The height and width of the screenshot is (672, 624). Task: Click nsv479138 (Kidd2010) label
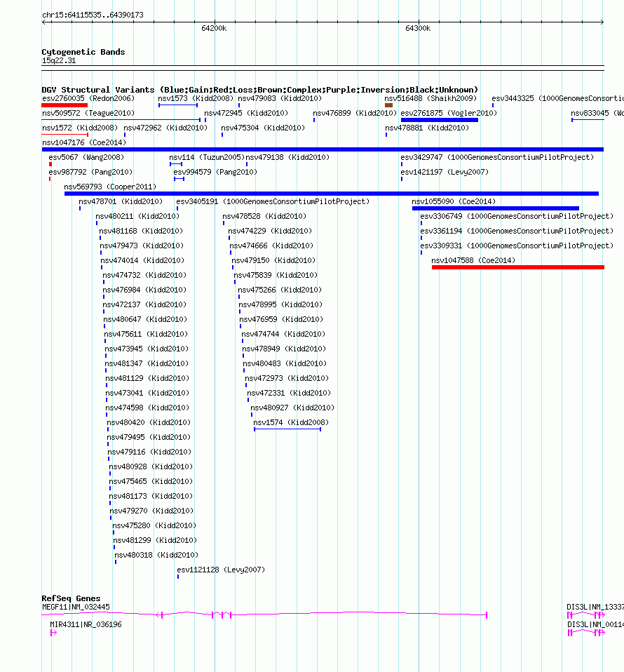[287, 157]
